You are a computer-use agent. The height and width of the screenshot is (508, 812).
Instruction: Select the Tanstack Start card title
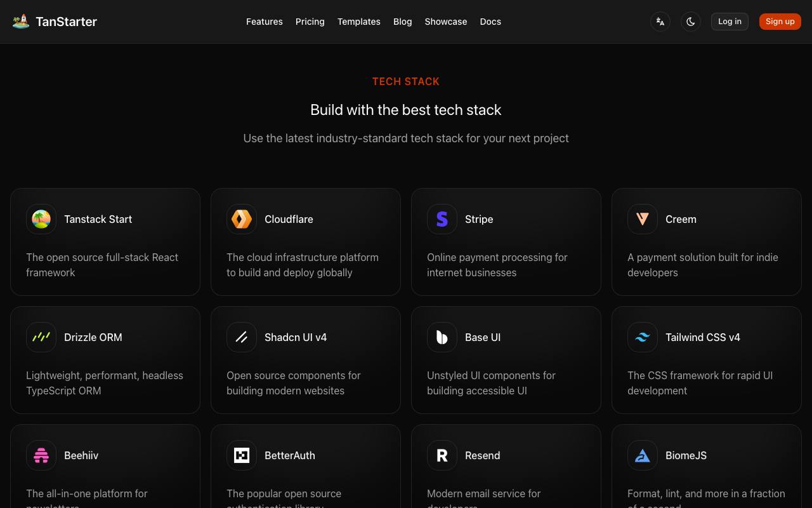(x=98, y=219)
